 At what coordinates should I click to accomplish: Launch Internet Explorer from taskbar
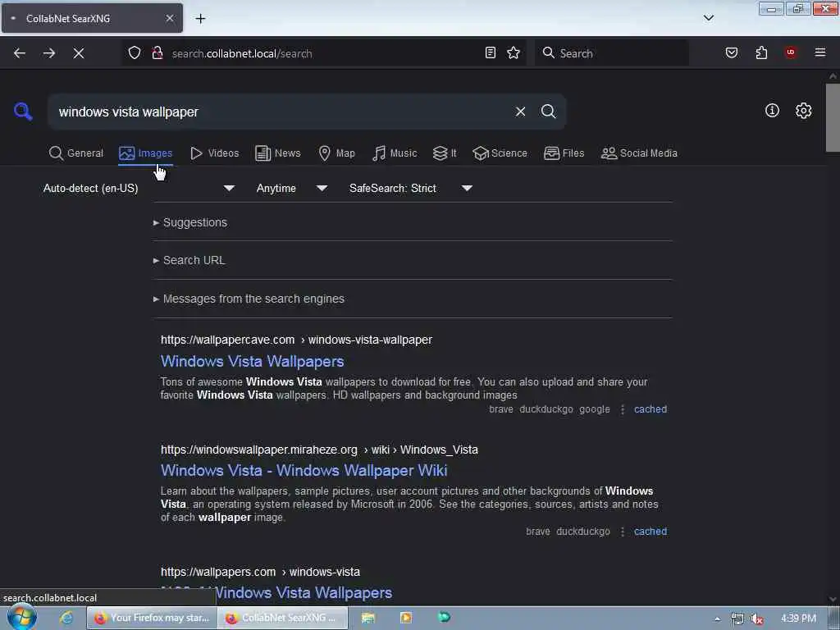tap(66, 618)
